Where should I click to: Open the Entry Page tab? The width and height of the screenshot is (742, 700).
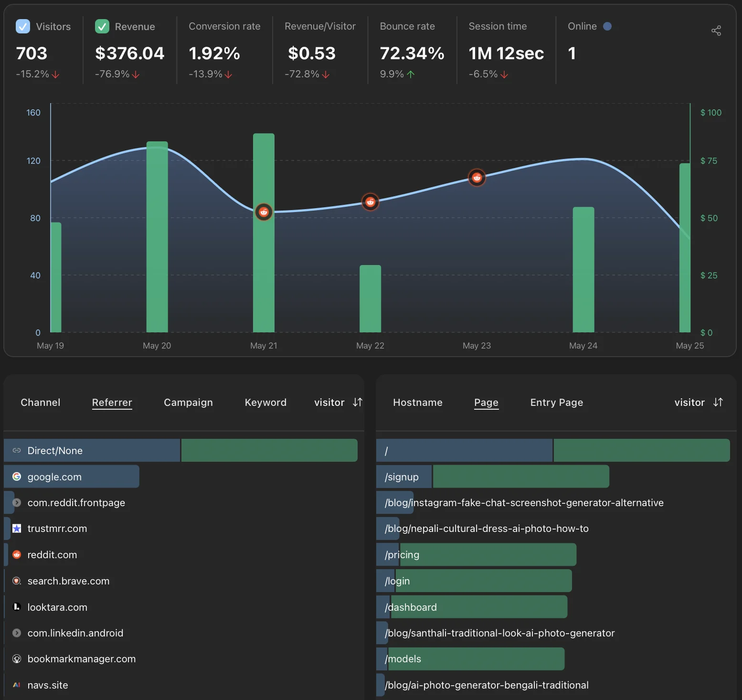tap(557, 403)
